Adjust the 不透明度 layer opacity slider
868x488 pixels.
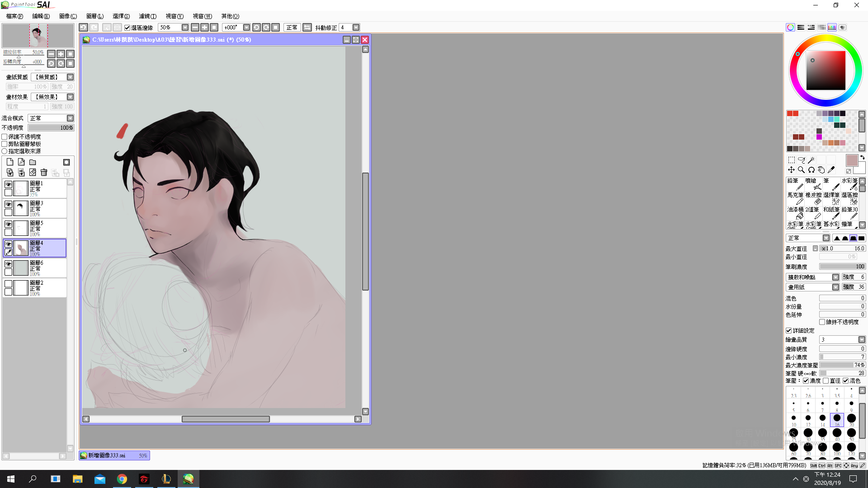point(51,128)
